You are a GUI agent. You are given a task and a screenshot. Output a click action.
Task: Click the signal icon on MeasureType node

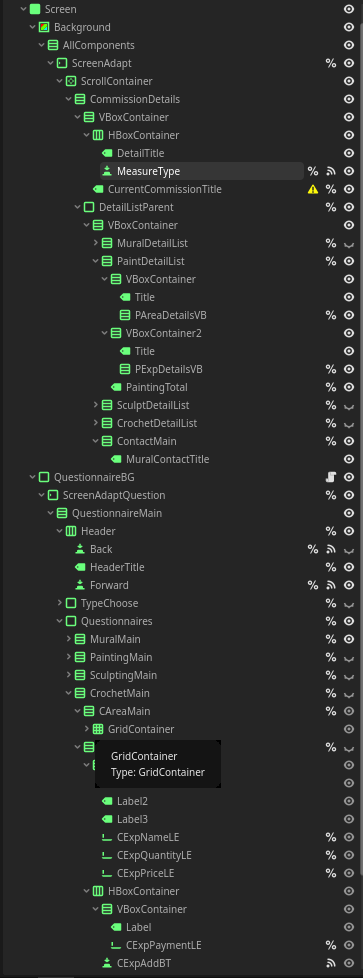pos(331,171)
